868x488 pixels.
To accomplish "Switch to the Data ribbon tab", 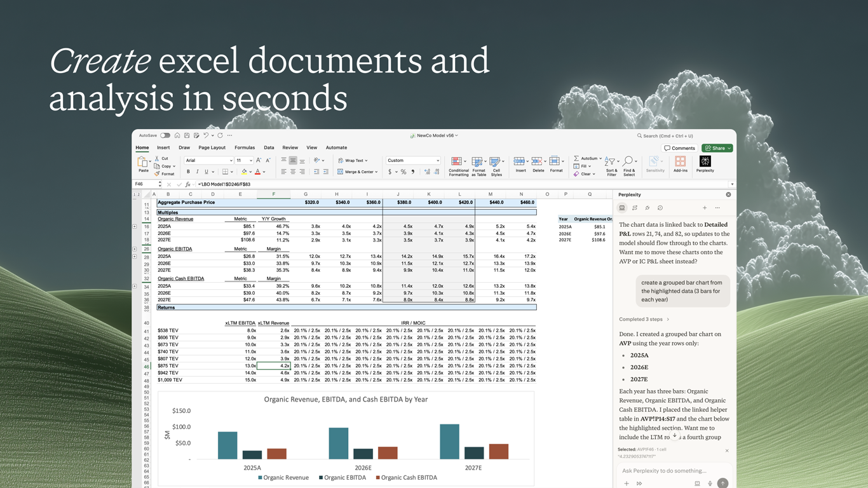I will point(269,147).
